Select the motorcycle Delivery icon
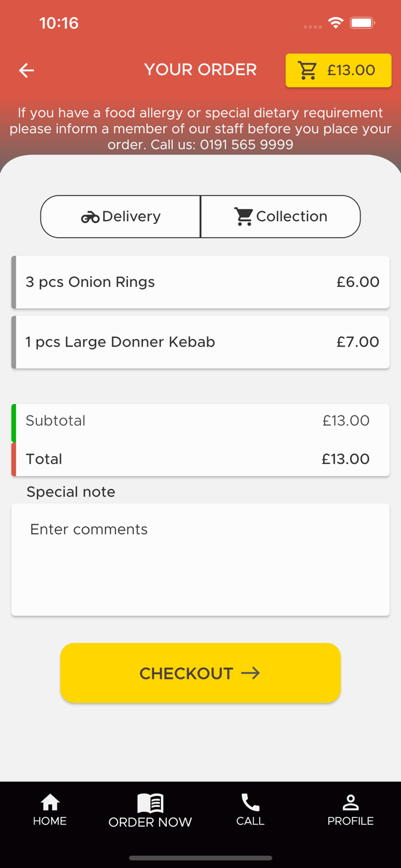The image size is (401, 868). click(x=90, y=216)
